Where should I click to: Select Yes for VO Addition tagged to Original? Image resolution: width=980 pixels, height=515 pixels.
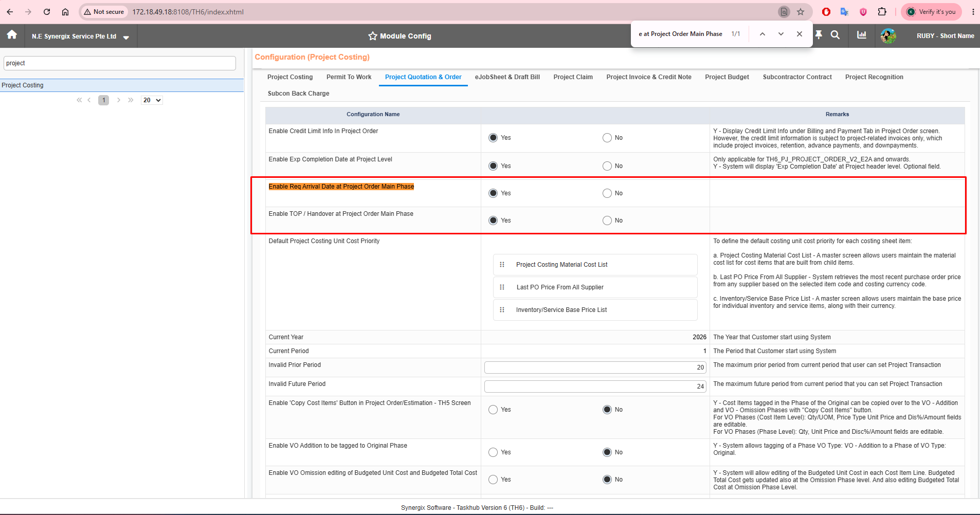[x=493, y=452]
